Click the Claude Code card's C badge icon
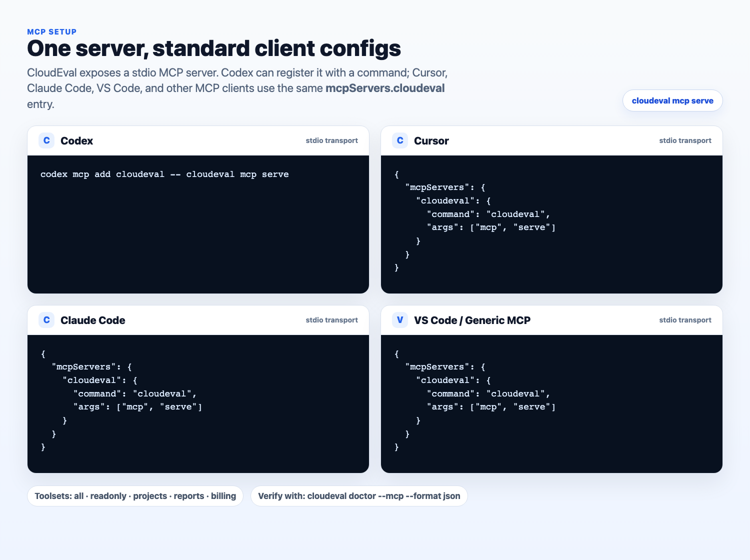This screenshot has height=560, width=750. click(x=46, y=320)
